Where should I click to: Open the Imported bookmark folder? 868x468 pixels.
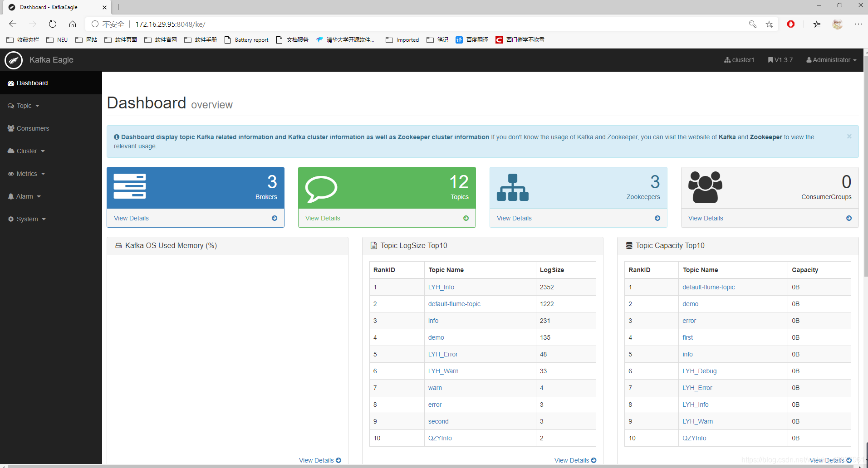402,40
